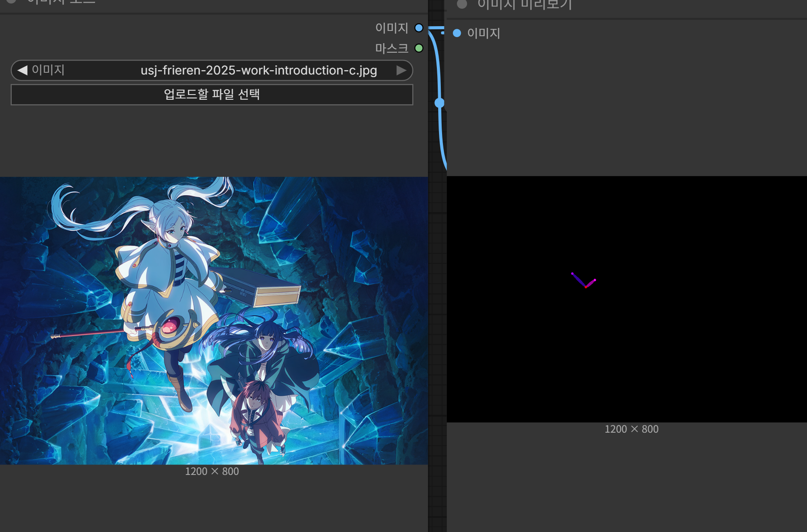The width and height of the screenshot is (807, 532).
Task: Click the loaded Frieren image thumbnail
Action: [x=214, y=320]
